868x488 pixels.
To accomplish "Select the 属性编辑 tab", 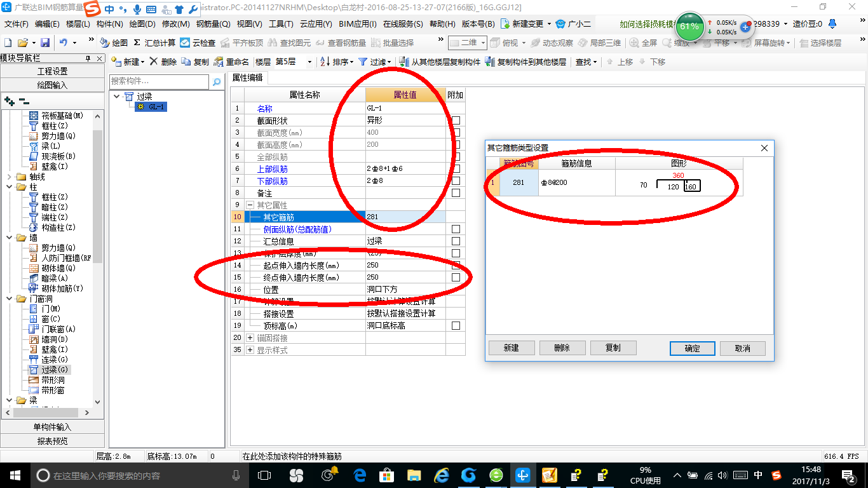I will [248, 78].
